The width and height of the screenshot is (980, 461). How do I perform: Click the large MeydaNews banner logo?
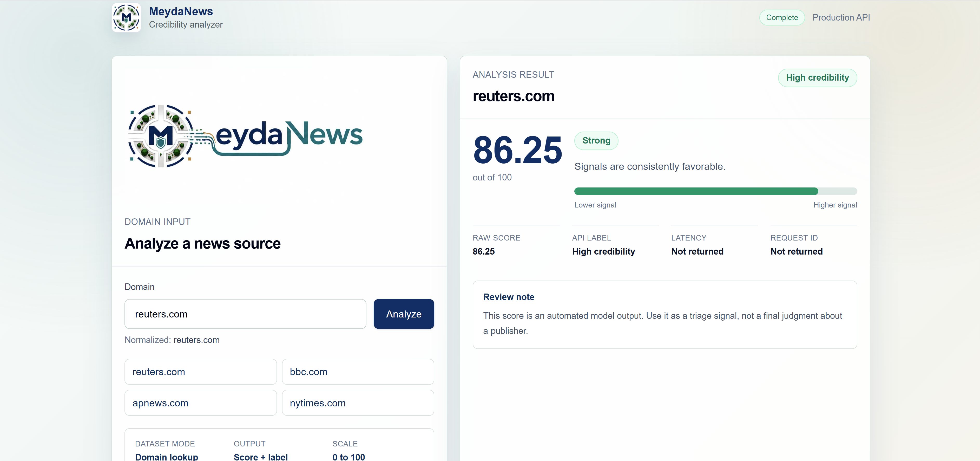pos(245,136)
